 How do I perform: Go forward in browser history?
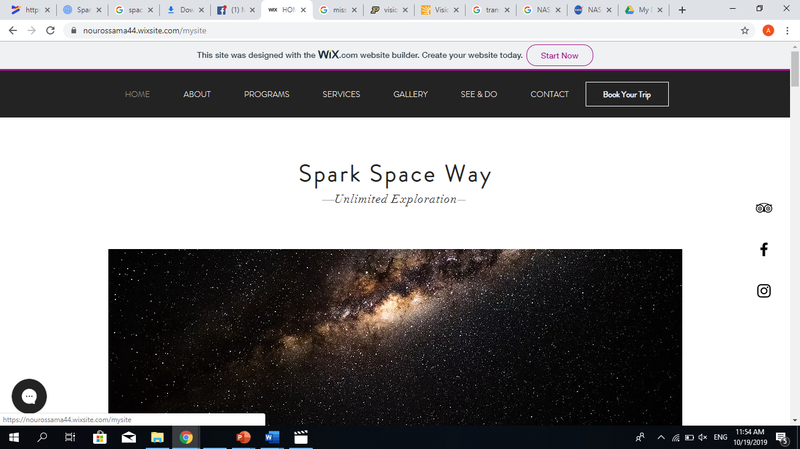point(32,31)
